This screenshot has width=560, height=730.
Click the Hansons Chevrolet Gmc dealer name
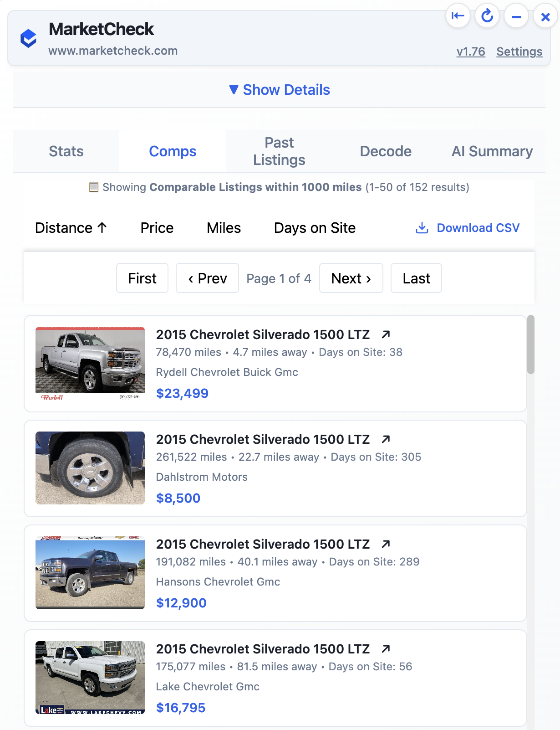pos(218,582)
